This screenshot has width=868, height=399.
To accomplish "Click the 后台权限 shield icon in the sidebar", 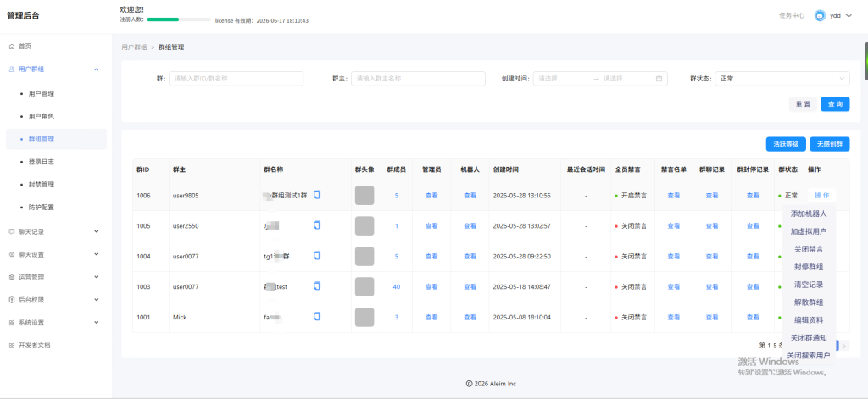I will (x=12, y=300).
